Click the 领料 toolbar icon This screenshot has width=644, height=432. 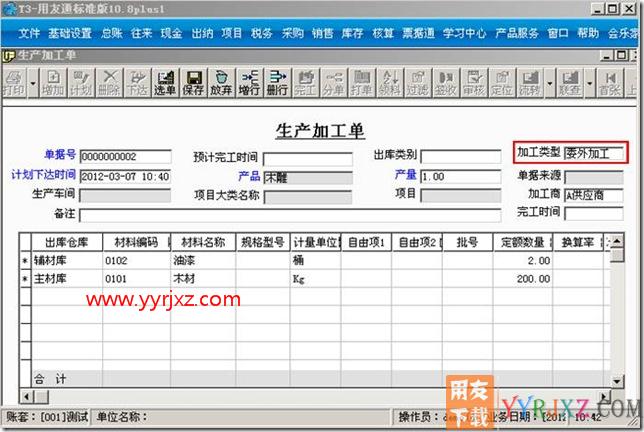[x=389, y=83]
